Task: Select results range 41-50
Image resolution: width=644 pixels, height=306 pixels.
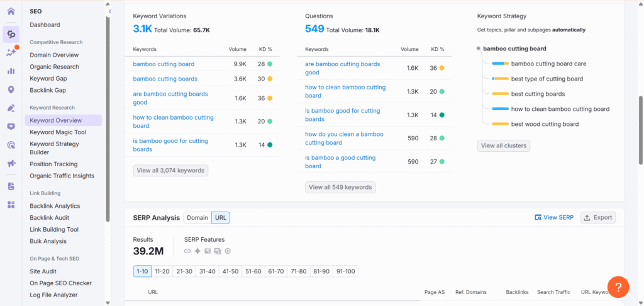Action: pyautogui.click(x=230, y=271)
